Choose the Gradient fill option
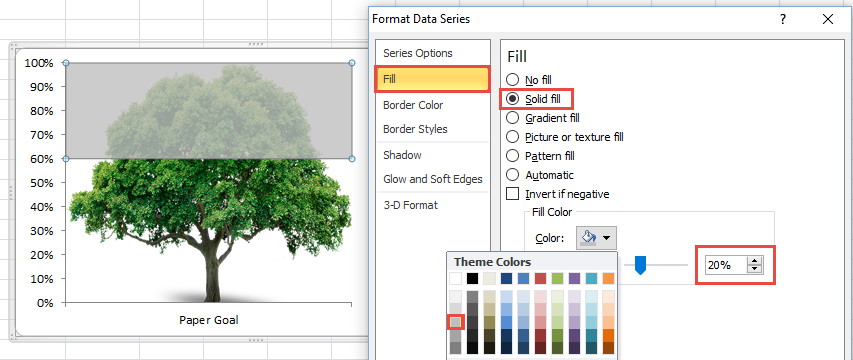This screenshot has width=853, height=360. [512, 118]
